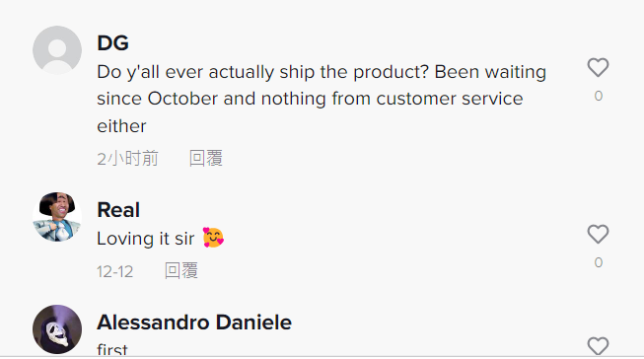Open Alessandro Daniele's ghost mask avatar

click(x=57, y=329)
